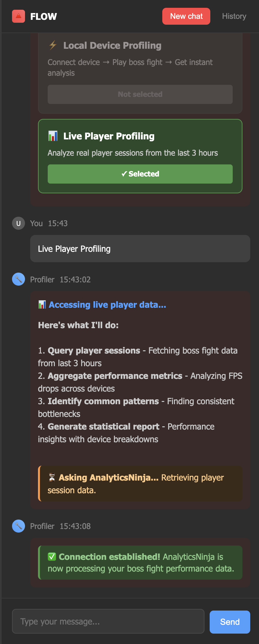Click the hourglass icon before Asking AnalyticsNinja
This screenshot has height=644, width=259.
click(x=52, y=477)
